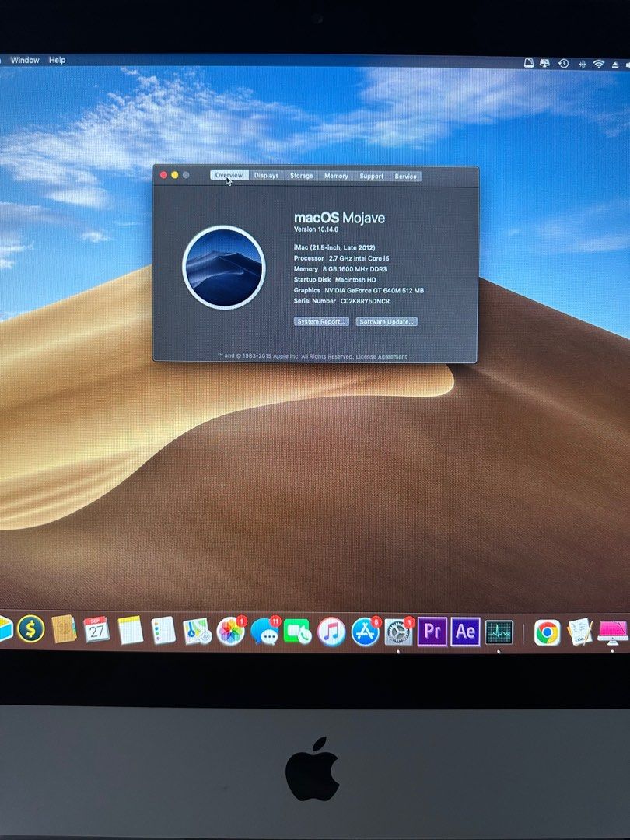The height and width of the screenshot is (840, 630).
Task: Click the 2.7 GHz Intel Core i5 text
Action: click(x=359, y=258)
